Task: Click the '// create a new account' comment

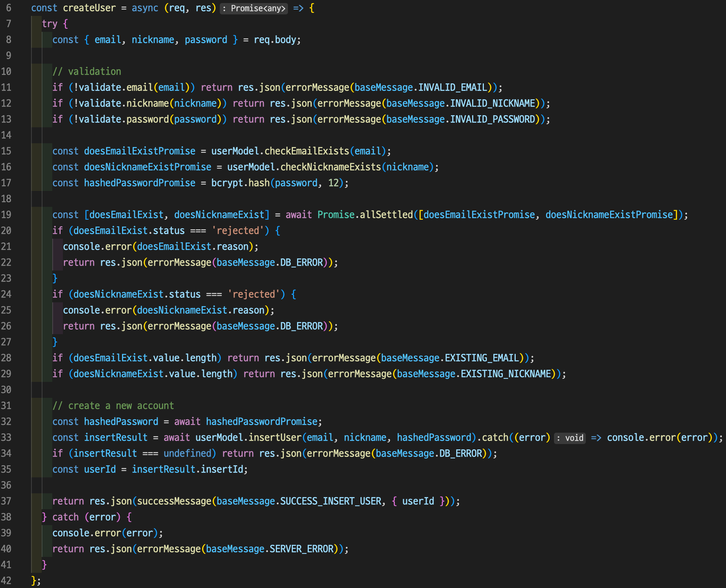Action: [x=113, y=406]
